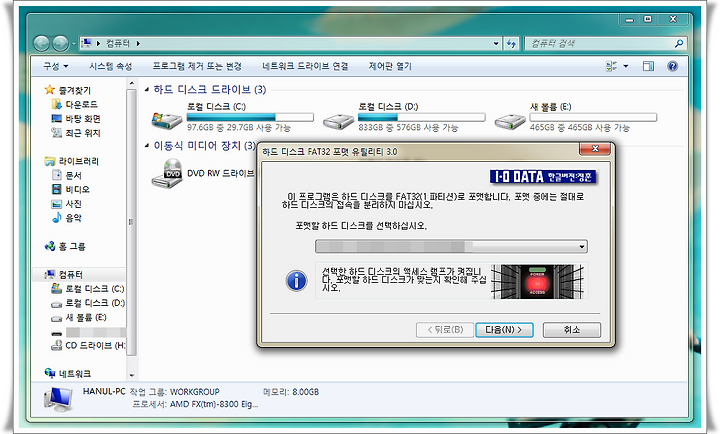Viewport: 720px width, 434px height.
Task: Close the FAT32 format utility dialog
Action: (x=595, y=149)
